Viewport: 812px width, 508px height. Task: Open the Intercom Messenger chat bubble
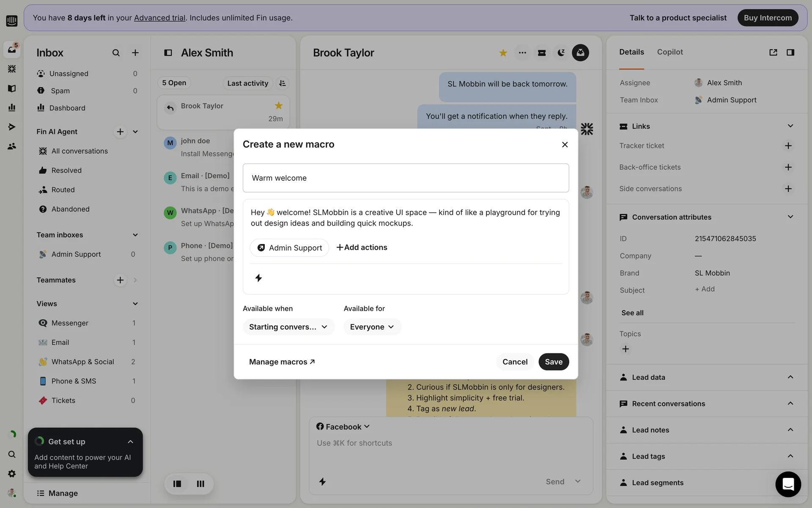point(787,484)
